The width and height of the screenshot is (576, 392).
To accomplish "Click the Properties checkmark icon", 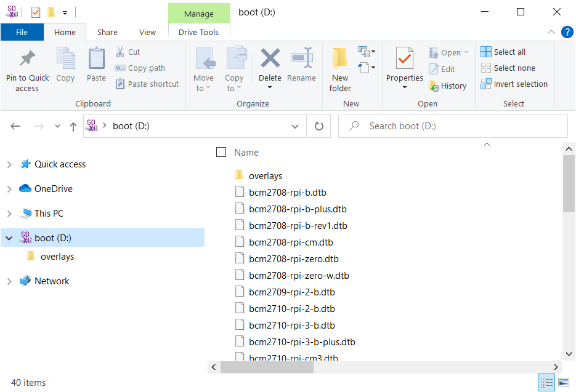I will tap(405, 58).
